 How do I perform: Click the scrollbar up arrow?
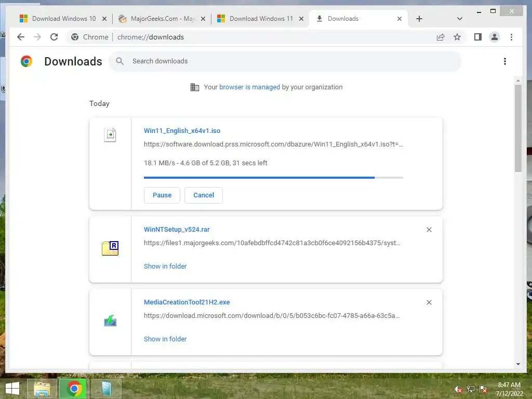tap(518, 81)
